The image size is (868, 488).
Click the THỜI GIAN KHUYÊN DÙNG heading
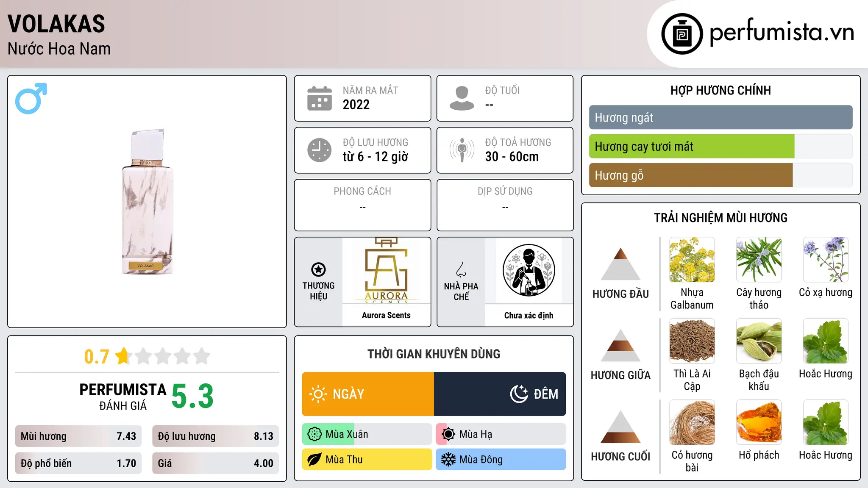434,354
